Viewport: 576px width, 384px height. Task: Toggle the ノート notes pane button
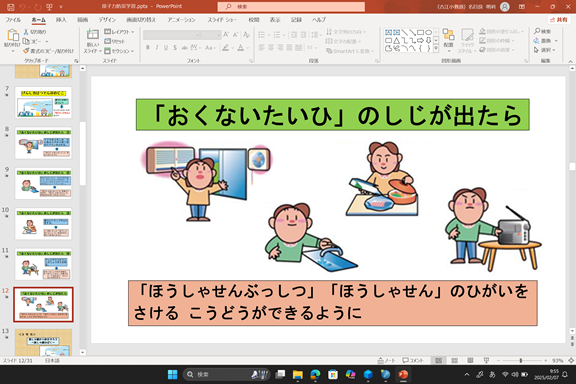click(386, 360)
